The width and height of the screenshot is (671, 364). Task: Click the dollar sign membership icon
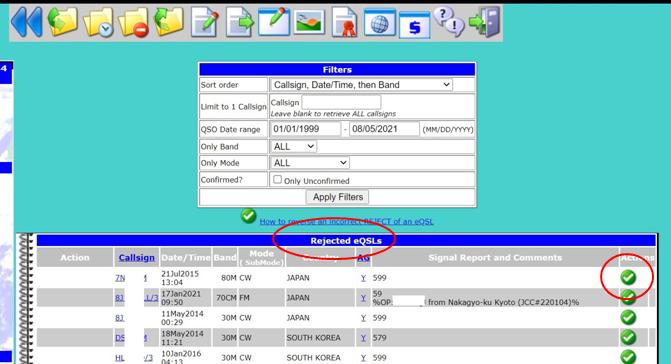pos(414,25)
